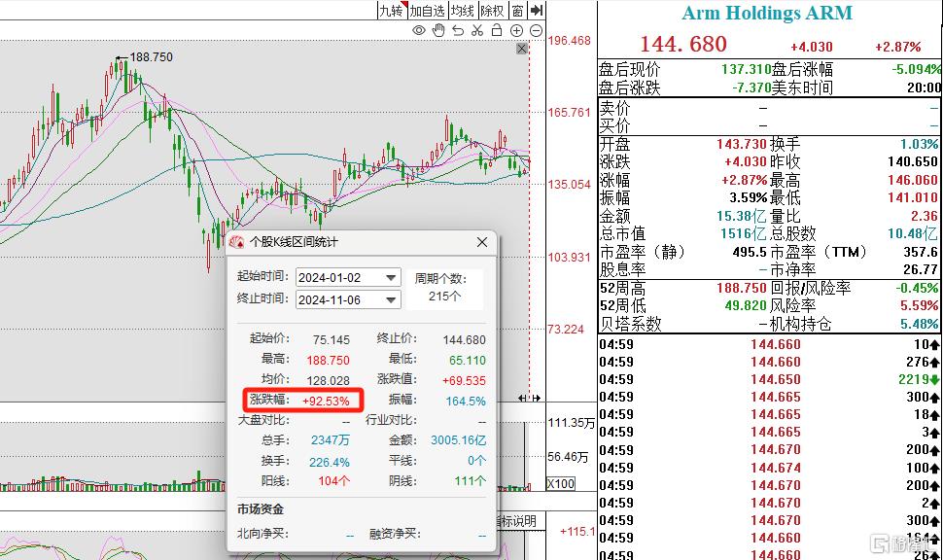
Task: Click the 最低 value 141.010
Action: 912,197
